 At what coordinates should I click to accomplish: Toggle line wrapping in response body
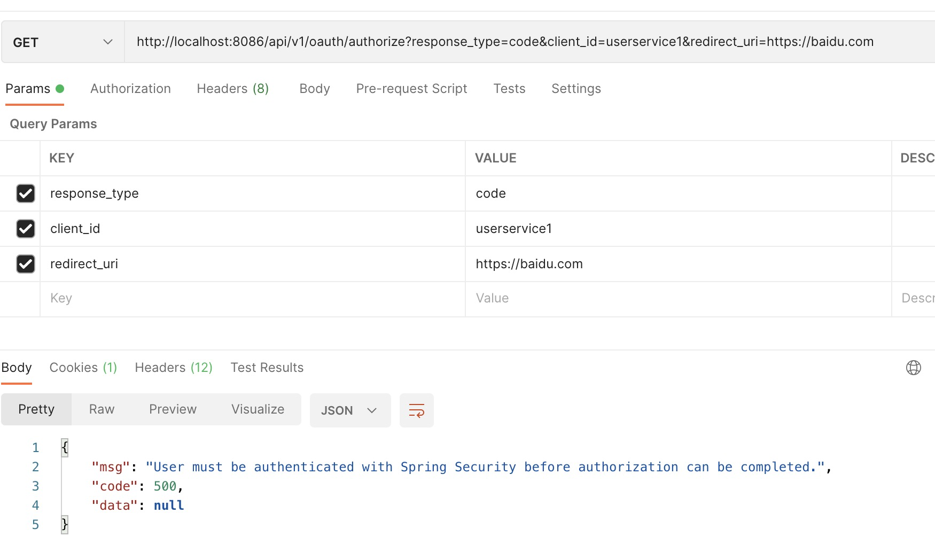(x=417, y=410)
